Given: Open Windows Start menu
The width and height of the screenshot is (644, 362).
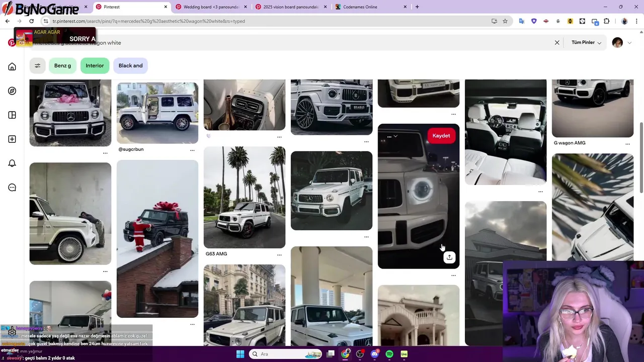Looking at the screenshot, I should click(x=240, y=354).
